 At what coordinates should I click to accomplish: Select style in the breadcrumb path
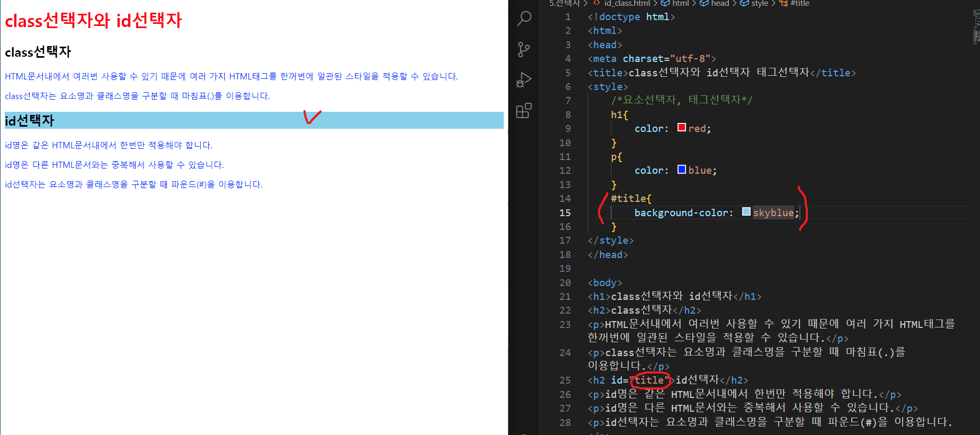click(754, 3)
